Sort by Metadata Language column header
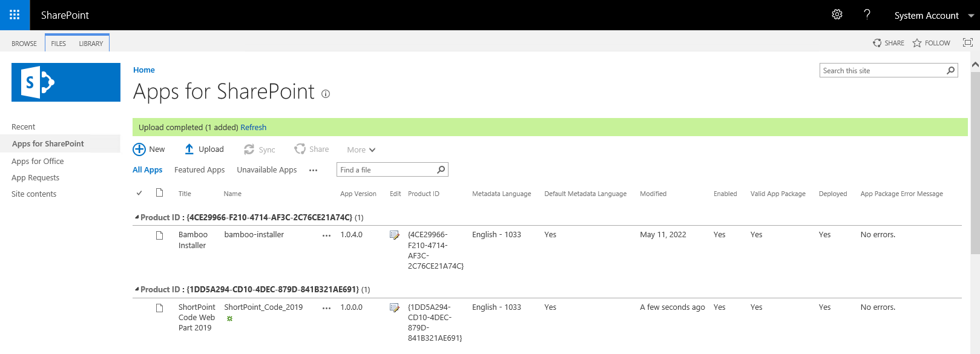Image resolution: width=980 pixels, height=354 pixels. coord(502,194)
